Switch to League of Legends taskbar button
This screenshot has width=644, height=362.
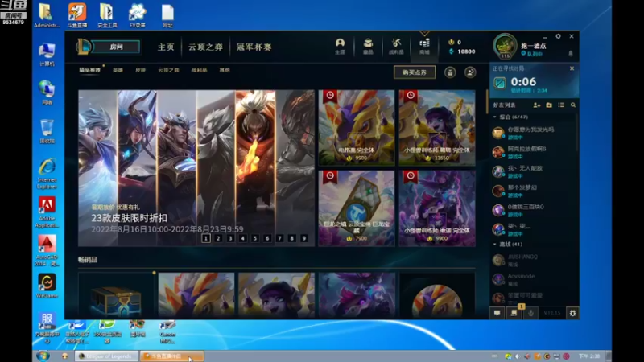click(106, 356)
